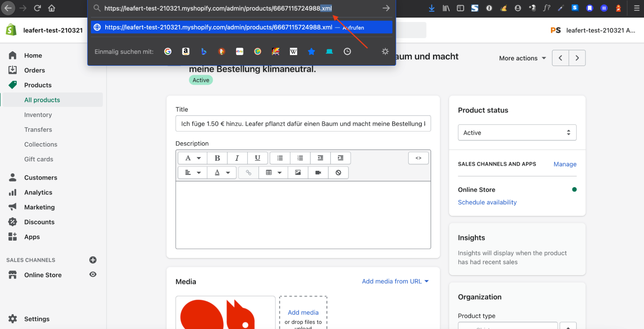This screenshot has height=329, width=644.
Task: Clear formatting using the toolbar icon
Action: coord(338,172)
